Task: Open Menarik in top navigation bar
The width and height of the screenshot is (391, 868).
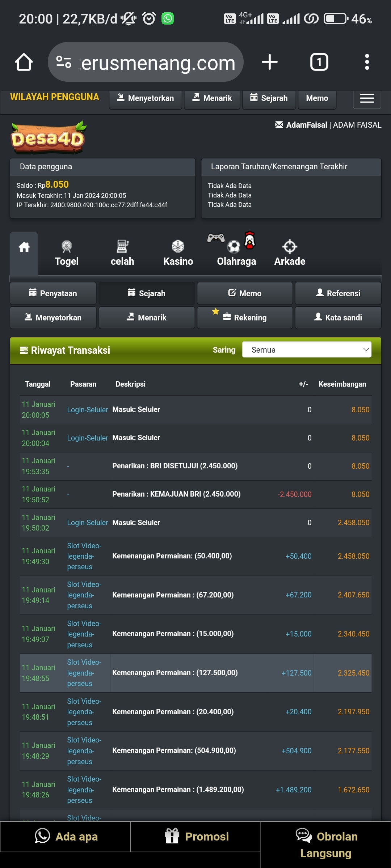Action: click(212, 98)
